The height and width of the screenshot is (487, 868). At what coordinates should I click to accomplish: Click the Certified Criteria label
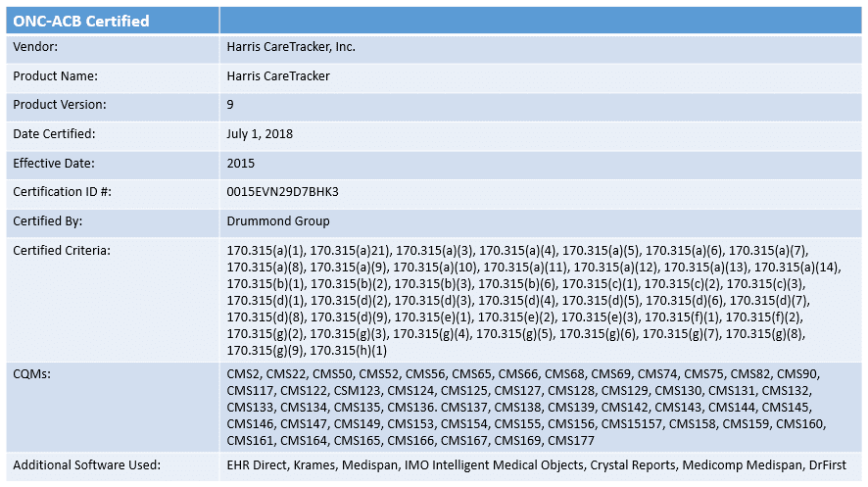click(x=62, y=251)
